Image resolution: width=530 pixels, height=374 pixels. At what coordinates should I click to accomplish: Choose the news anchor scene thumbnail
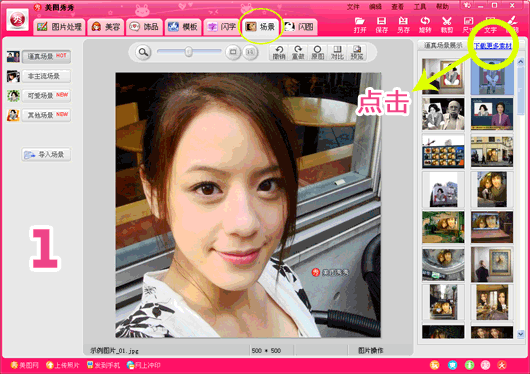[492, 114]
